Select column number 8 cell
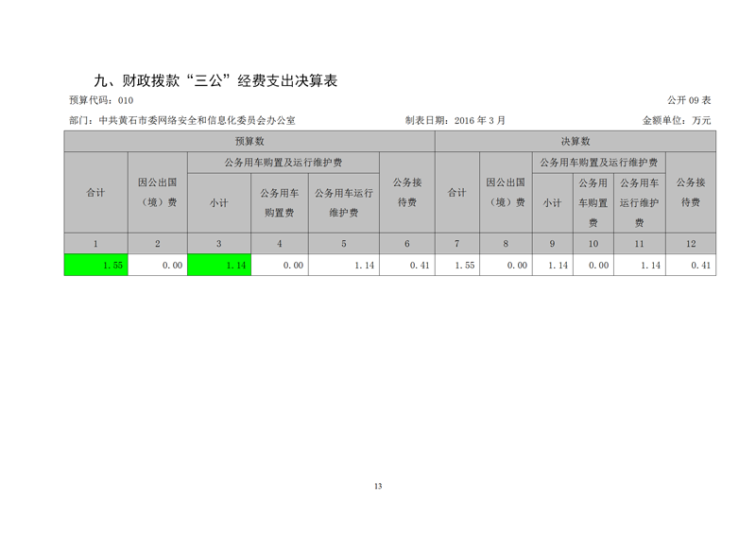756x535 pixels. point(506,244)
